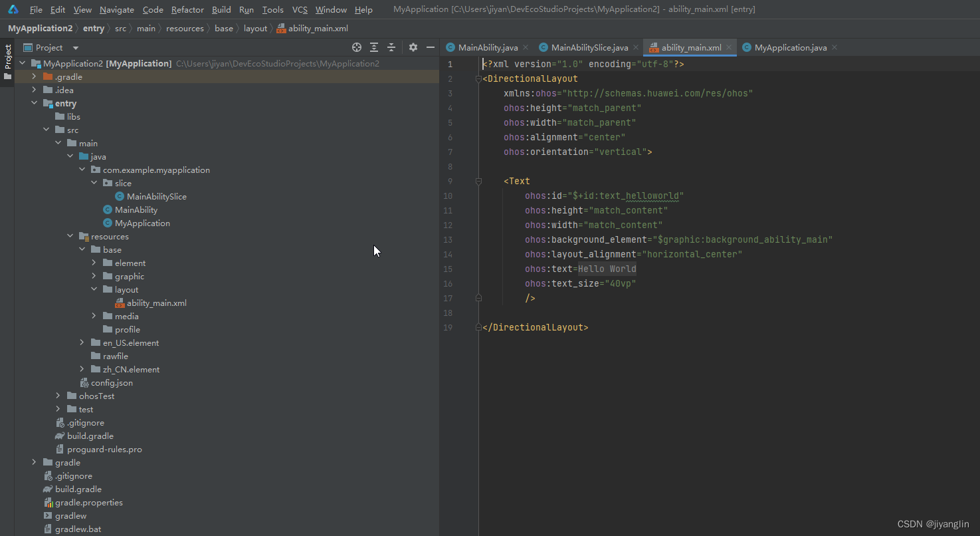
Task: Close the MainAbility.java tab
Action: click(526, 47)
